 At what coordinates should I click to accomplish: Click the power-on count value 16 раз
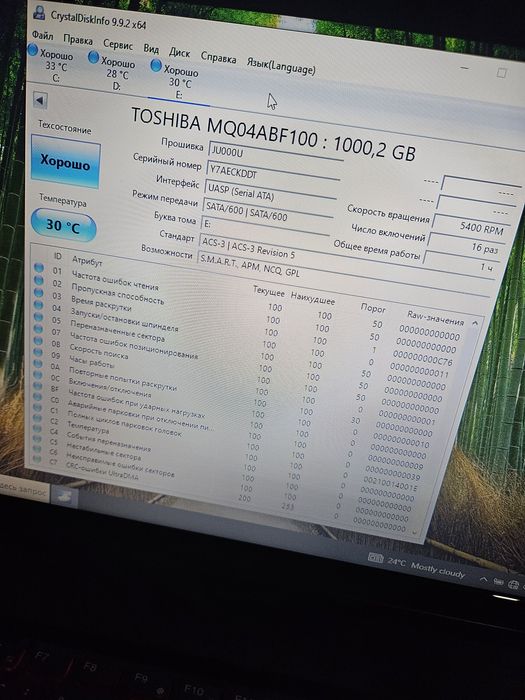pyautogui.click(x=466, y=244)
